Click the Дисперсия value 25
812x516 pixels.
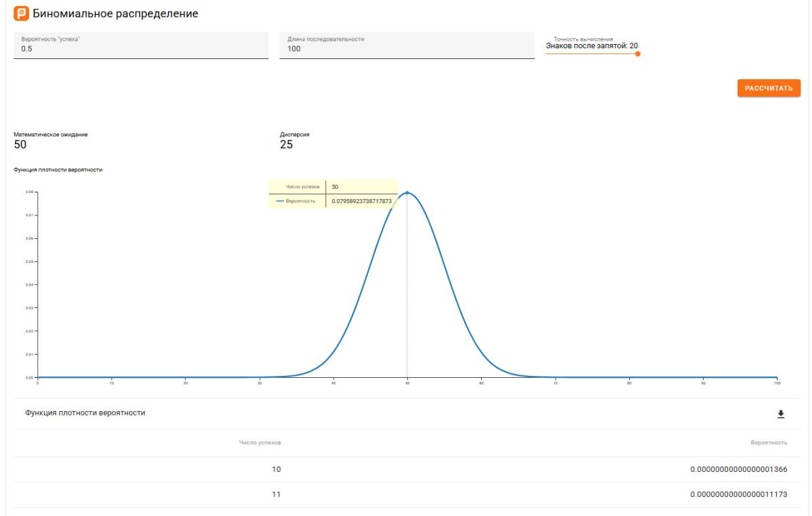tap(286, 144)
